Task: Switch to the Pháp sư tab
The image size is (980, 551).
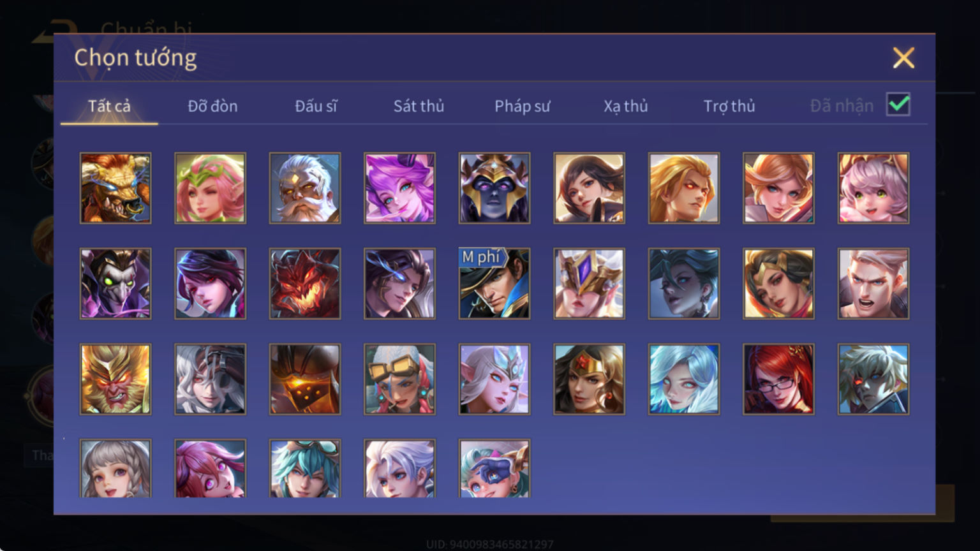Action: [x=522, y=106]
